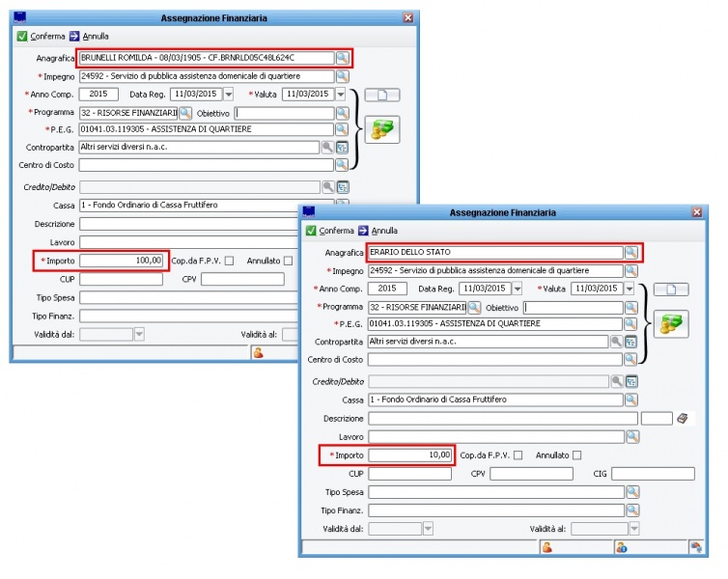
Task: Click the user icon in front status bar
Action: click(547, 547)
